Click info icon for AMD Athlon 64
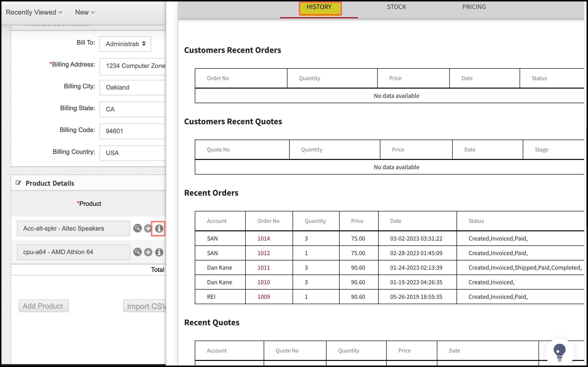The height and width of the screenshot is (367, 588). pyautogui.click(x=159, y=252)
